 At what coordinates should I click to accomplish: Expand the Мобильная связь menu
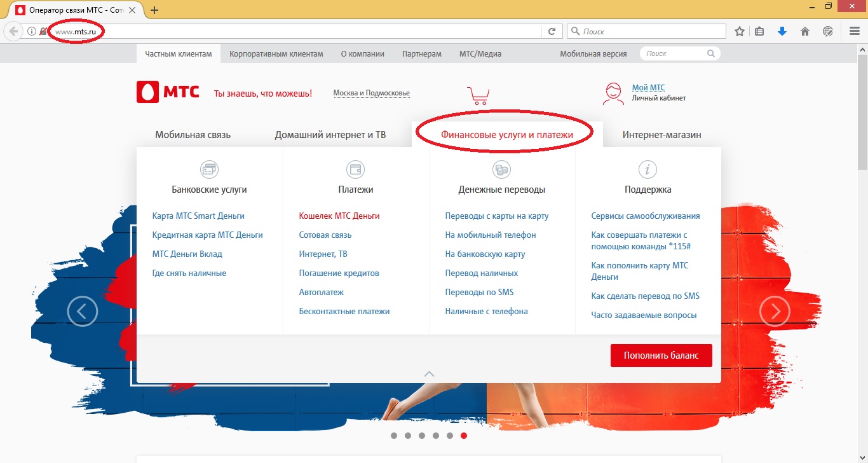point(193,135)
